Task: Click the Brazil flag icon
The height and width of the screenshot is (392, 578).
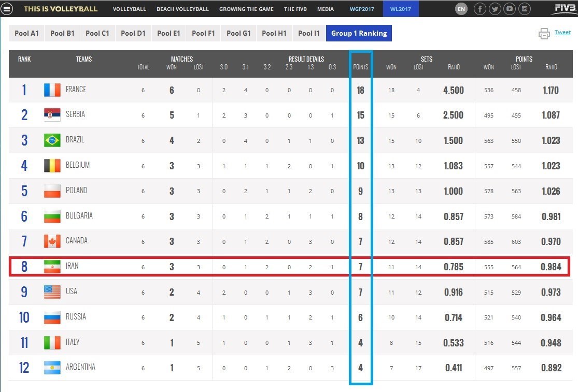Action: (x=52, y=140)
